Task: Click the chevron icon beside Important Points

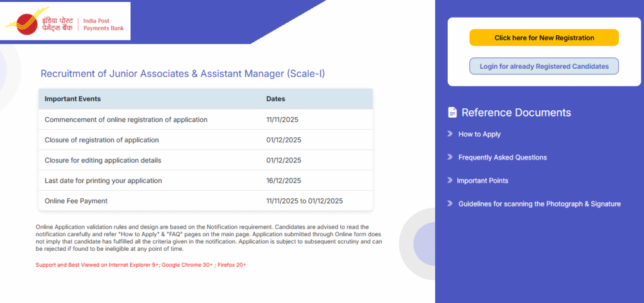Action: pyautogui.click(x=450, y=180)
